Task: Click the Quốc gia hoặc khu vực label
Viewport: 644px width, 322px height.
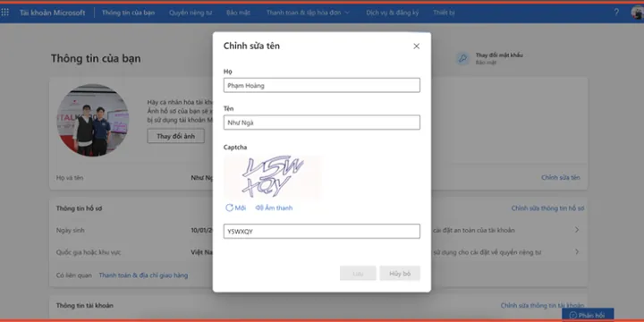Action: (89, 252)
